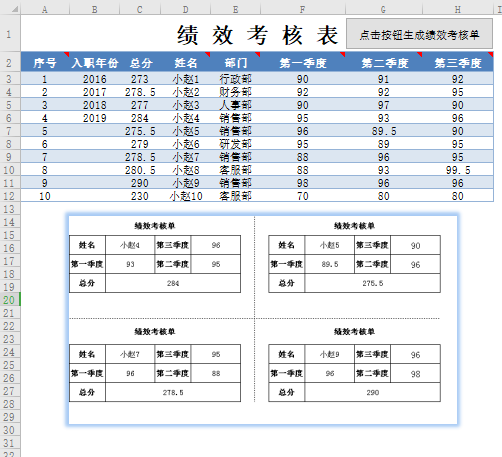The image size is (502, 457).
Task: Click cell containing 2019
Action: 95,118
